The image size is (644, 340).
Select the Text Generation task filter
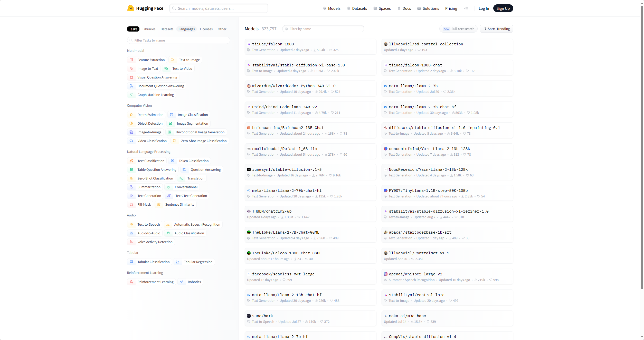[145, 196]
